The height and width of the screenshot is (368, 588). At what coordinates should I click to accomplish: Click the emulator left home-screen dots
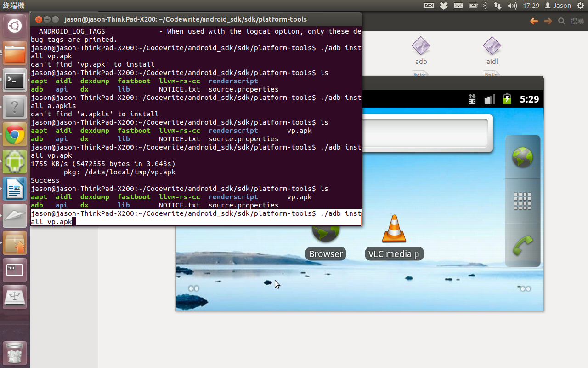pyautogui.click(x=194, y=288)
